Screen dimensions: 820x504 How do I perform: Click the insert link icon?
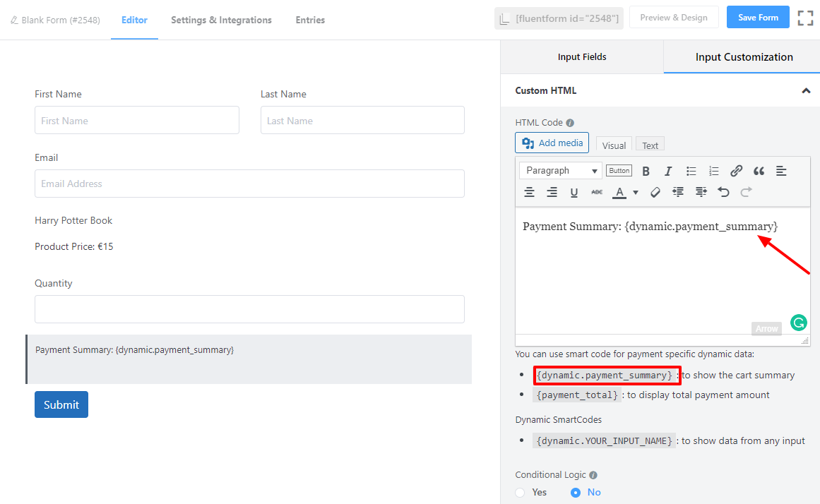(x=737, y=171)
